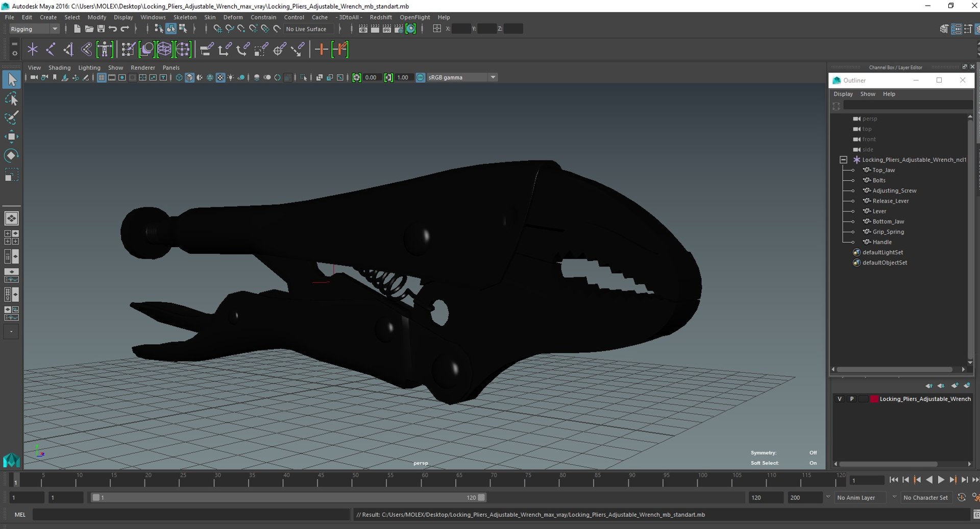Click the Lasso Select tool
This screenshot has height=529, width=980.
click(11, 99)
